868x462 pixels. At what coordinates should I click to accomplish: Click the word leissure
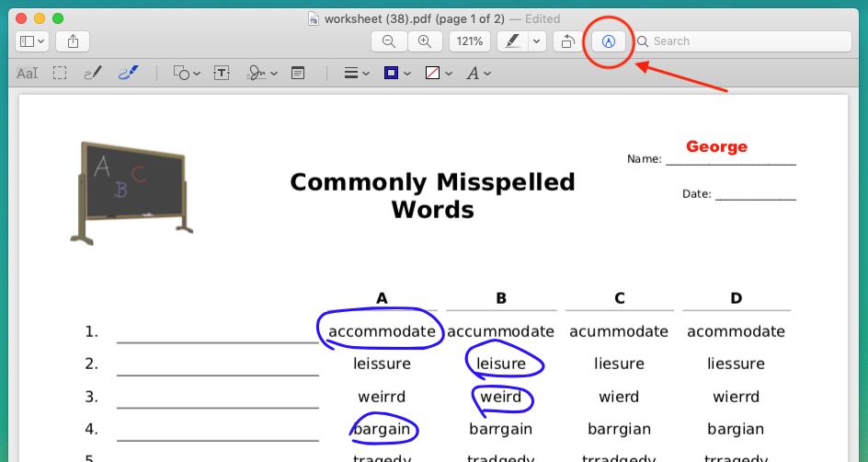[382, 364]
